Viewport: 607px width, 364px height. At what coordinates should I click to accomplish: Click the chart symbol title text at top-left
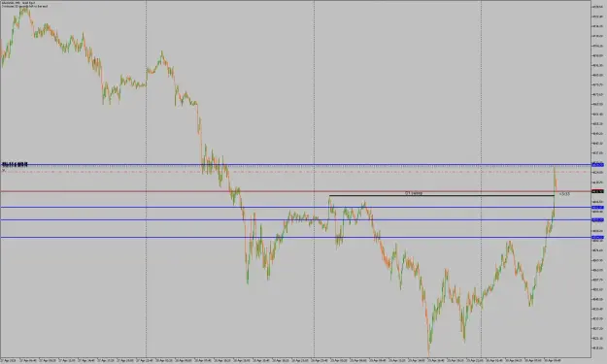point(17,3)
